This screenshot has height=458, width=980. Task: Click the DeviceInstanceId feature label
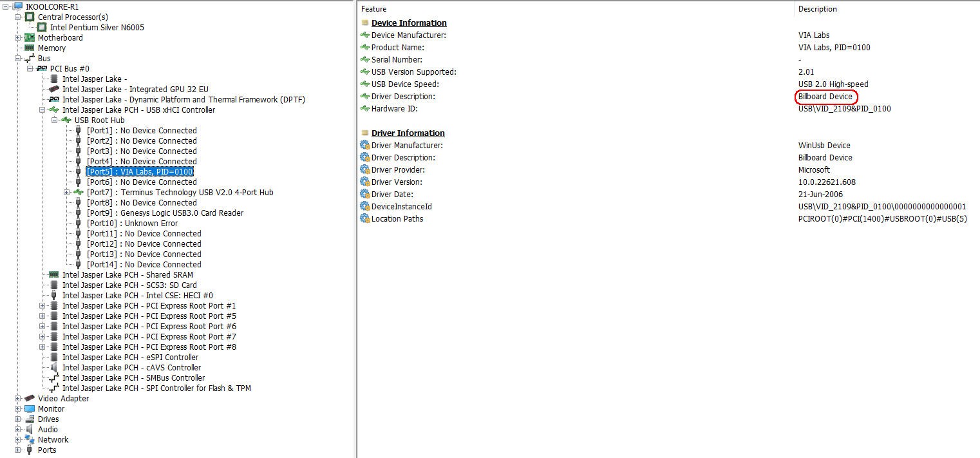402,206
